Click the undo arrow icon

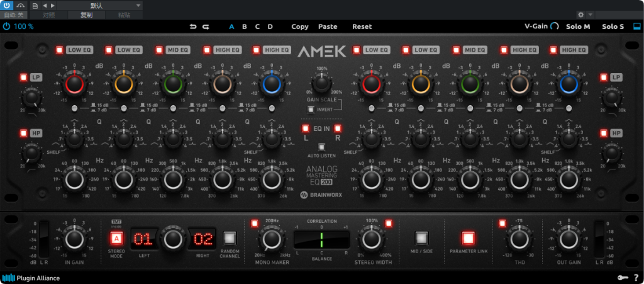click(193, 26)
